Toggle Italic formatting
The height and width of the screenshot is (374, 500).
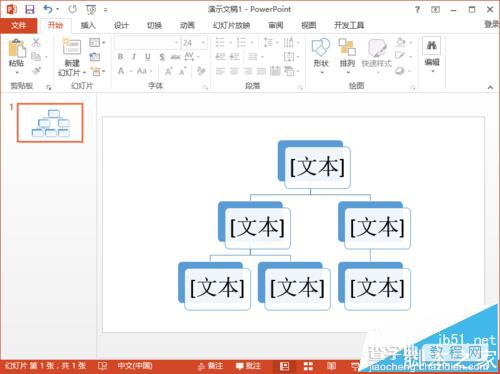(x=134, y=57)
